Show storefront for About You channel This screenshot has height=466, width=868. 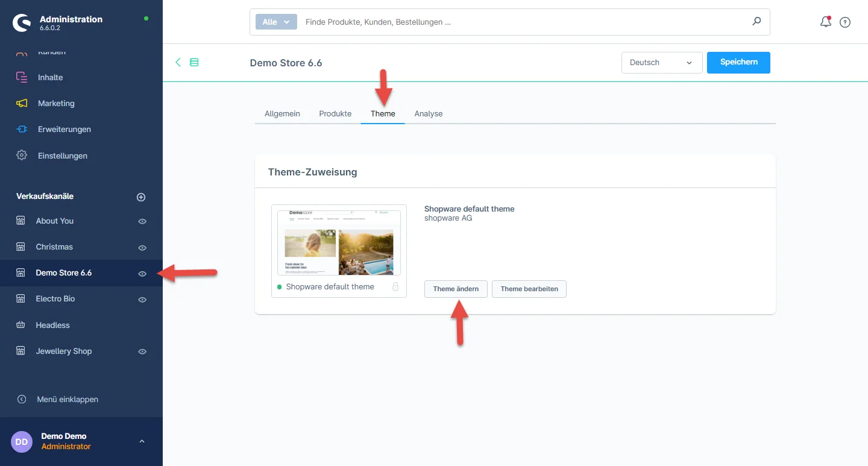[x=142, y=221]
